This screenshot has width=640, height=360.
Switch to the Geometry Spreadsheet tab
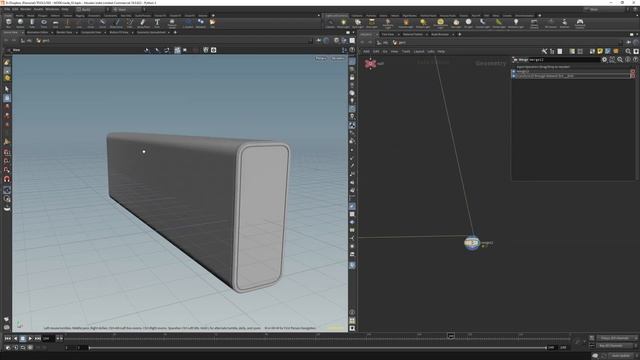click(151, 32)
